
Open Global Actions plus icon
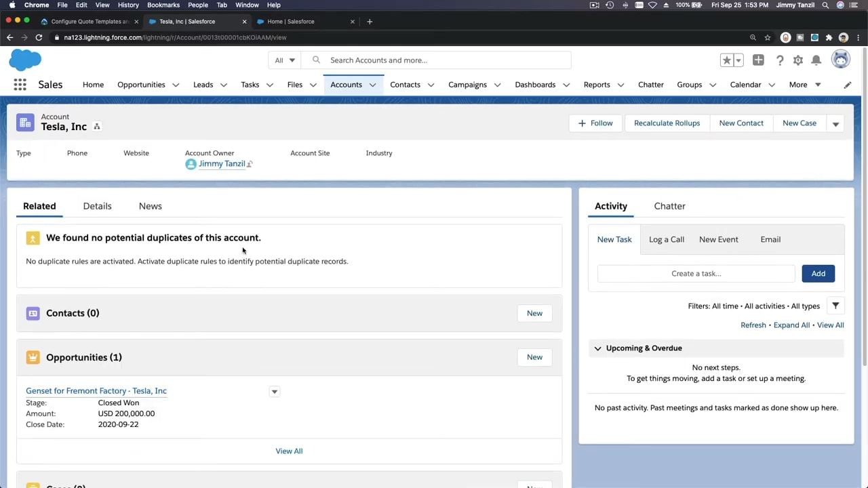pos(758,60)
